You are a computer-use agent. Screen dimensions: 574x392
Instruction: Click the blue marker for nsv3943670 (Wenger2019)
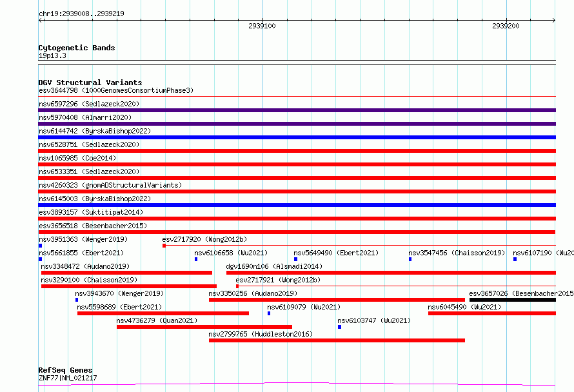tap(77, 300)
